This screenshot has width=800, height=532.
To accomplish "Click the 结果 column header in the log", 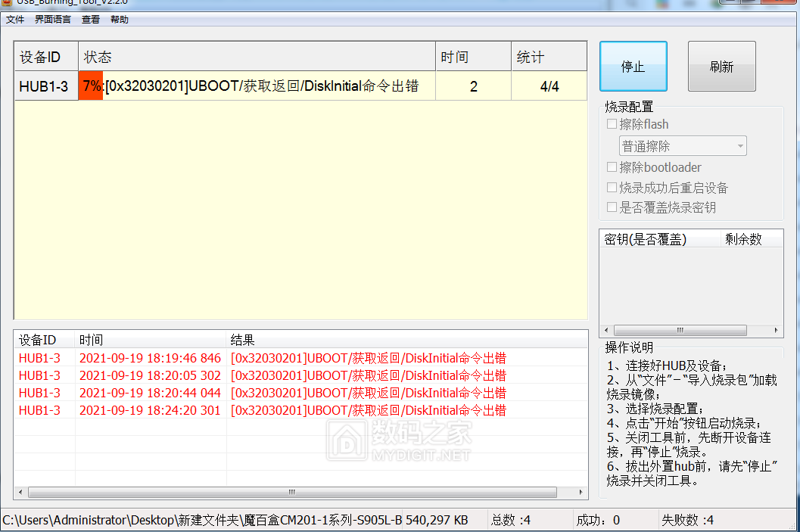I will pos(243,339).
